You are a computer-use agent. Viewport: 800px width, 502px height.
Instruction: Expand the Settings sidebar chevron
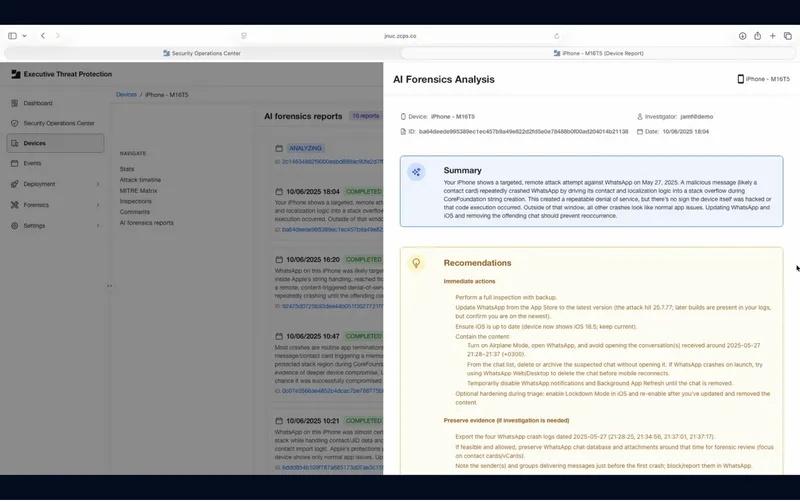click(97, 225)
